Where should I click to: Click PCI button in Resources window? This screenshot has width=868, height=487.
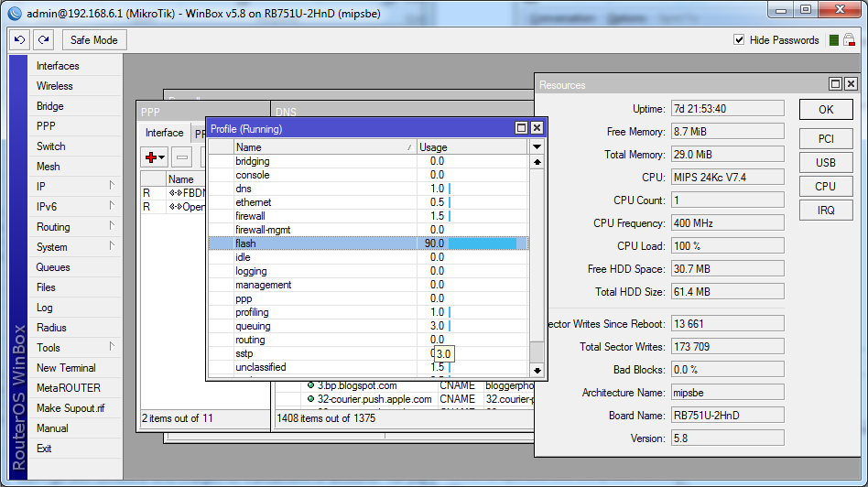pos(826,139)
